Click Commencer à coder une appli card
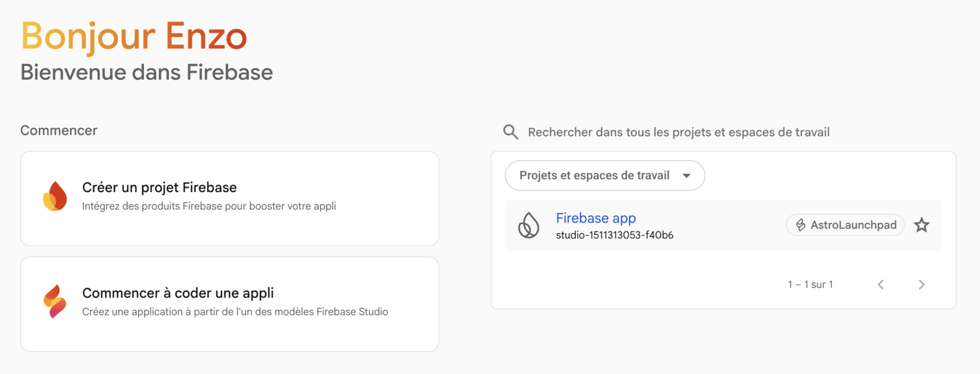Screen dimensions: 980x374 click(230, 304)
